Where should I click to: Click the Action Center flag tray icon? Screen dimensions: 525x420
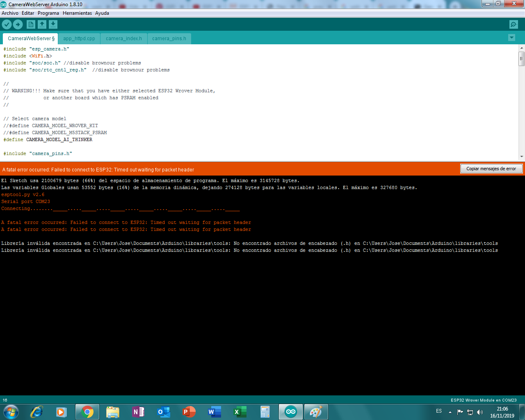click(460, 412)
